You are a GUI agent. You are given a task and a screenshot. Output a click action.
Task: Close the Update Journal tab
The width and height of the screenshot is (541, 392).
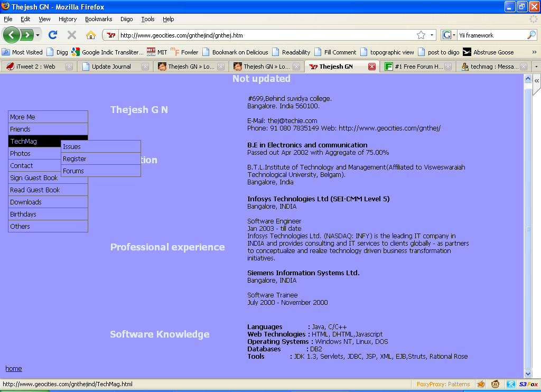click(145, 67)
